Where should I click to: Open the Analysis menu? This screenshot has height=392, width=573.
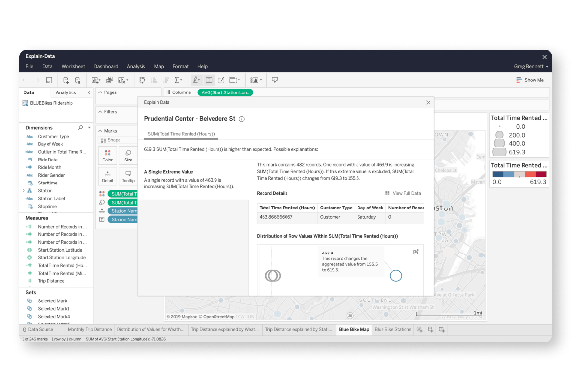click(x=136, y=66)
